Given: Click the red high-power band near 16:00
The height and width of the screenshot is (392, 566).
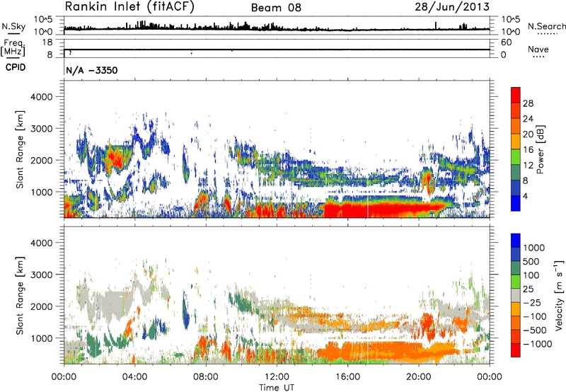Looking at the screenshot, I should [x=383, y=209].
